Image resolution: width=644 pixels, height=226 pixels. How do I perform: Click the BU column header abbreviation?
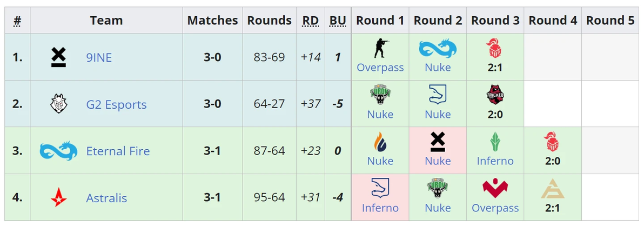[338, 21]
